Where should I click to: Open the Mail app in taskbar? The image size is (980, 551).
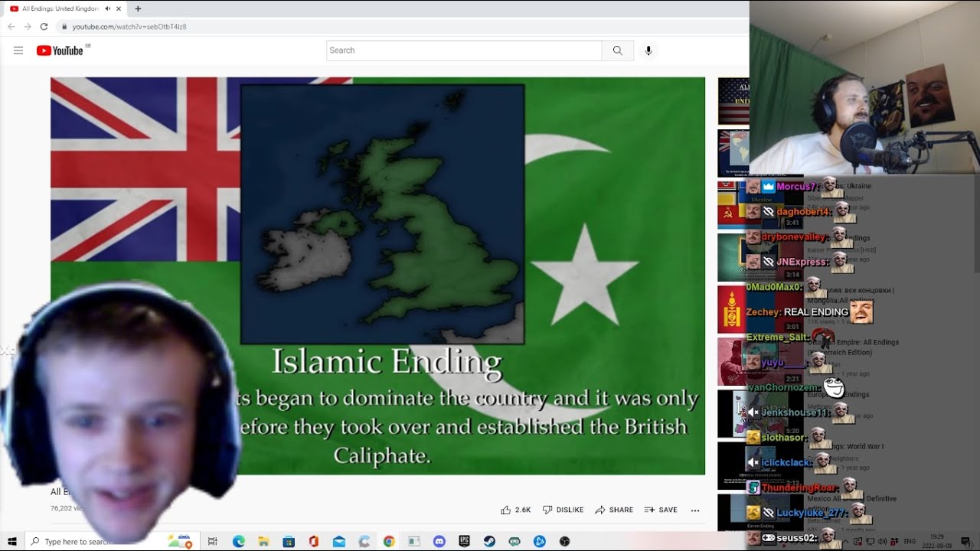pyautogui.click(x=338, y=541)
